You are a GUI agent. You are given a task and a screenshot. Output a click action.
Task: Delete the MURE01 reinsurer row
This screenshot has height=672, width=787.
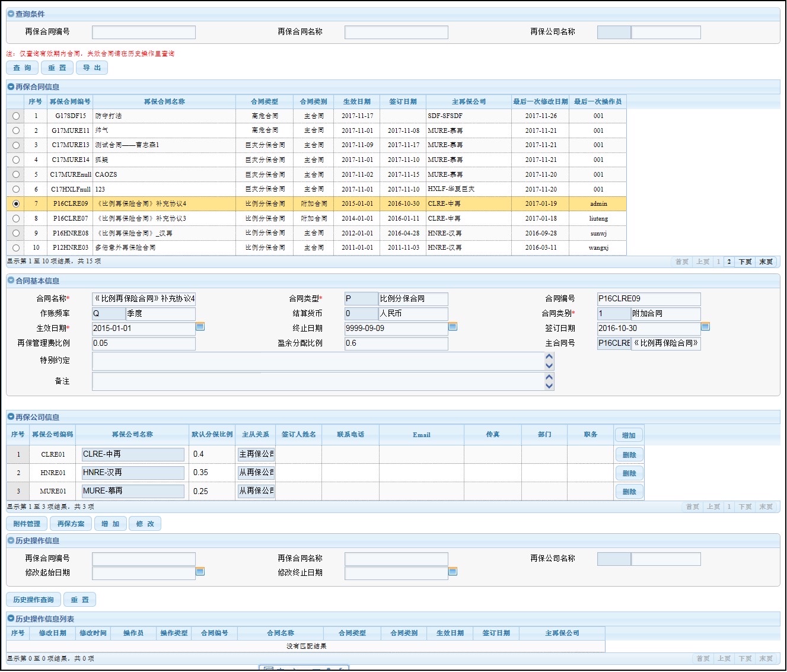629,492
